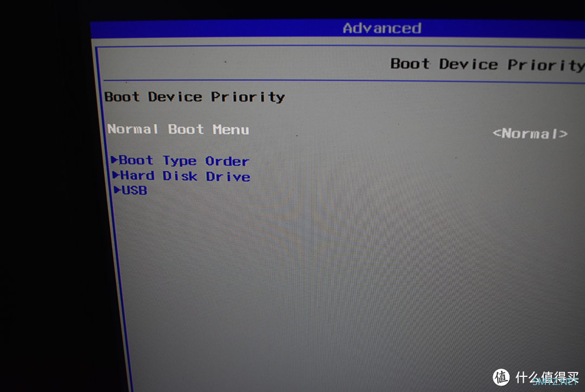Select the Advanced tab
The width and height of the screenshot is (585, 392).
pyautogui.click(x=382, y=28)
